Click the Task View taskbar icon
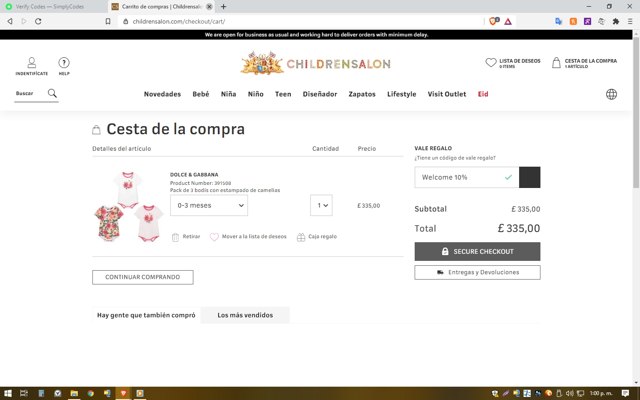The image size is (640, 400). click(x=24, y=393)
